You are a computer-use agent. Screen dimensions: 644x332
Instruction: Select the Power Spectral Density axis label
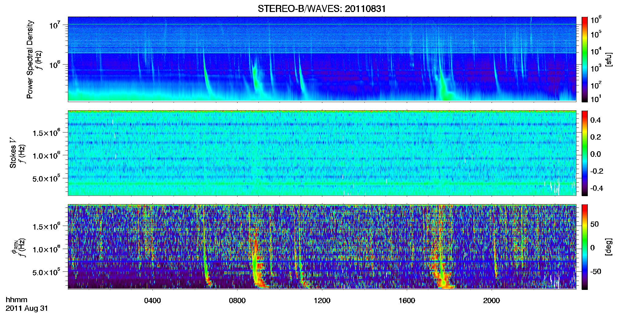[30, 59]
